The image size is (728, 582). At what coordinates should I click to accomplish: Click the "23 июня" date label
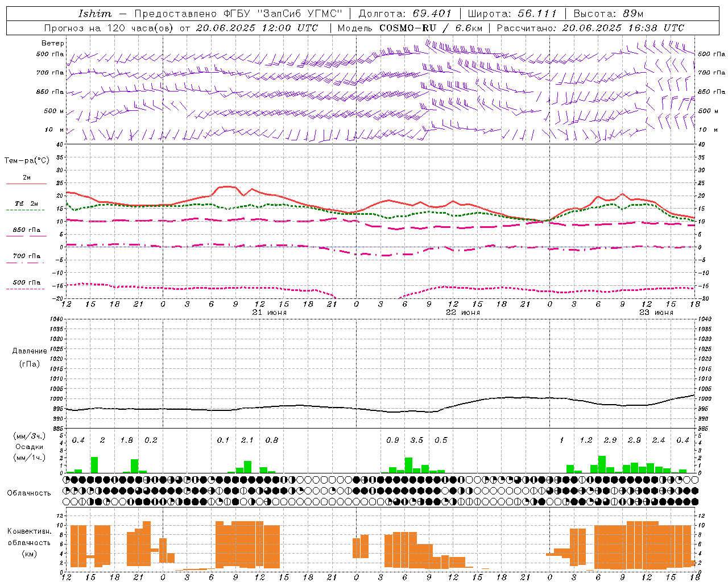656,313
